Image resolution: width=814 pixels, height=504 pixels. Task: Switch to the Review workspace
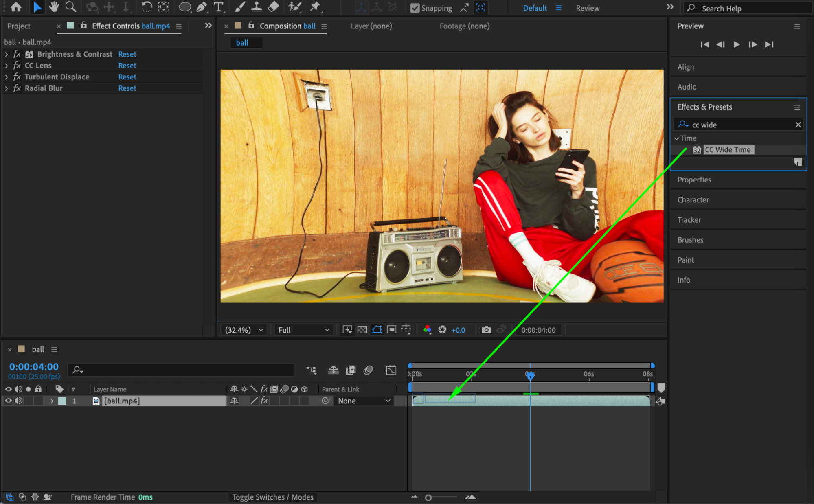pyautogui.click(x=587, y=8)
